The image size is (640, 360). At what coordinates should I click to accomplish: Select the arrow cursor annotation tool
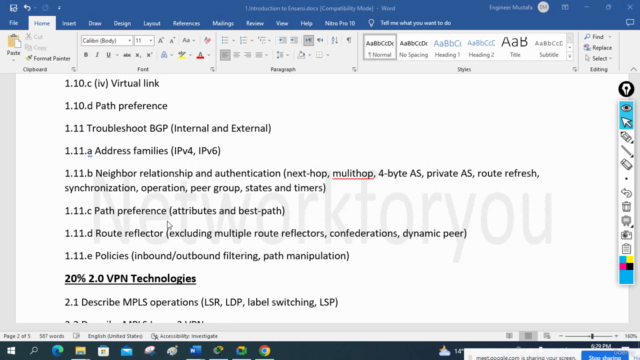click(626, 122)
